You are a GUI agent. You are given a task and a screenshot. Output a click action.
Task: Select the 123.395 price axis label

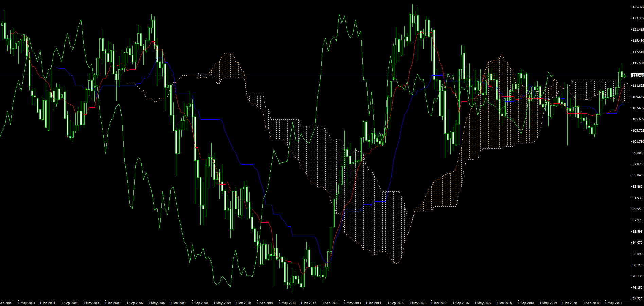pos(638,18)
